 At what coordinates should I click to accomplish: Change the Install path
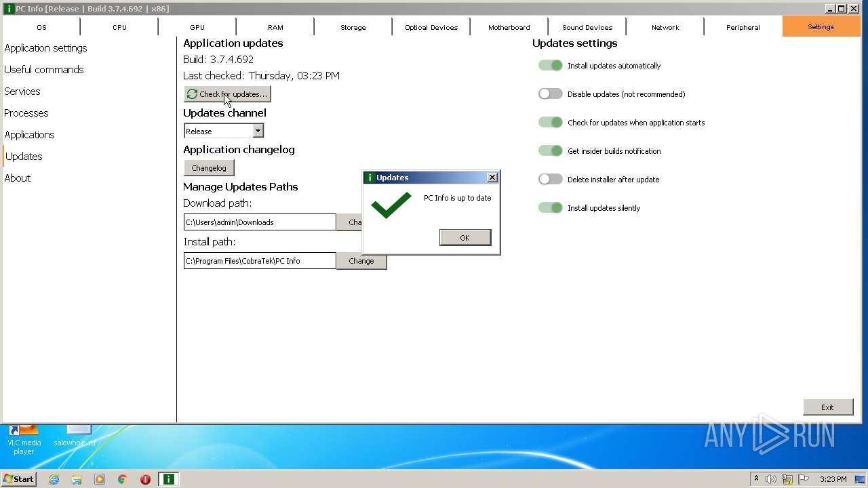(x=361, y=261)
